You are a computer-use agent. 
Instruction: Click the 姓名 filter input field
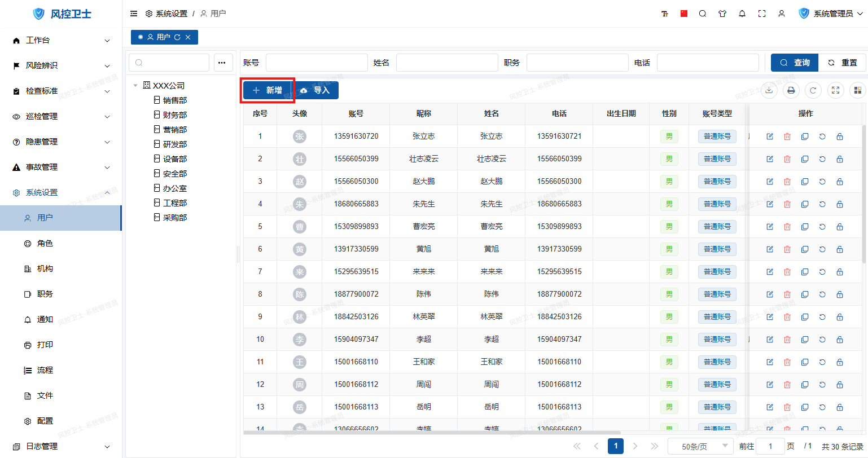pos(447,63)
